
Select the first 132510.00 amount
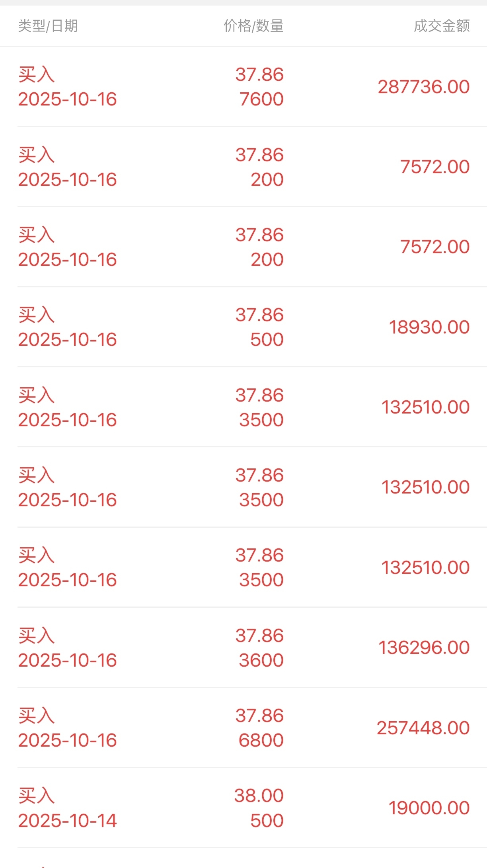426,407
